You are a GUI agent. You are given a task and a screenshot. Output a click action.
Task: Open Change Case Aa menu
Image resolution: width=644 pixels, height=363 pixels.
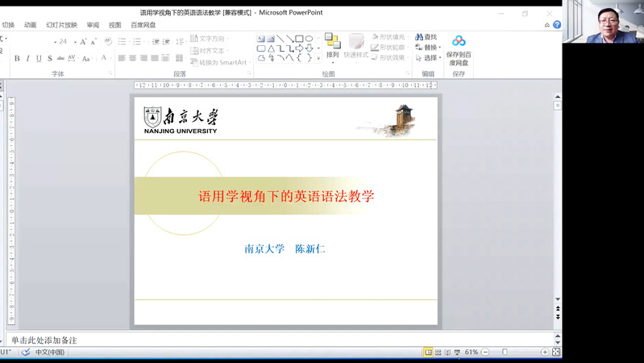pos(86,58)
